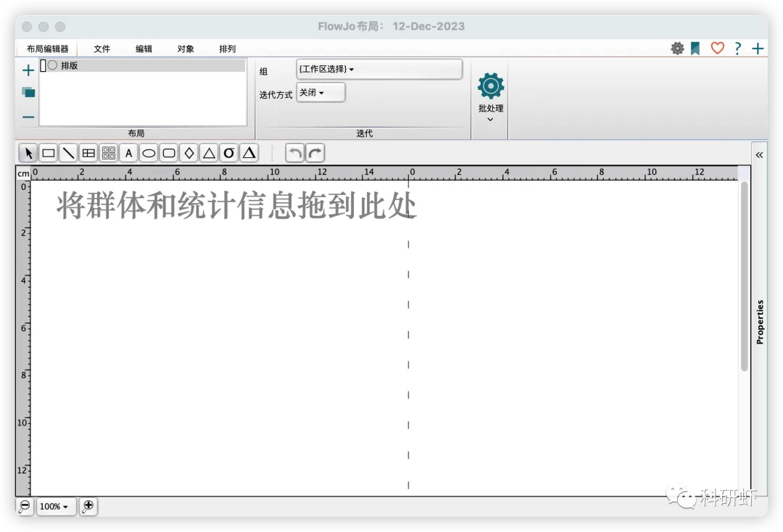Screen dimensions: 783x532
Task: Select the ellipse shape tool
Action: pos(149,153)
